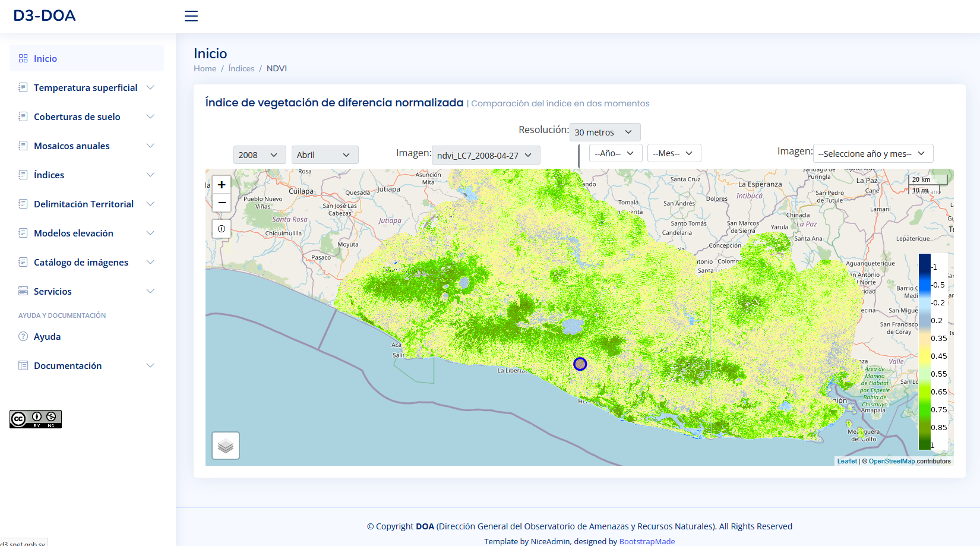Open Catálogo de imágenes menu
The height and width of the screenshot is (546, 980).
[x=87, y=262]
